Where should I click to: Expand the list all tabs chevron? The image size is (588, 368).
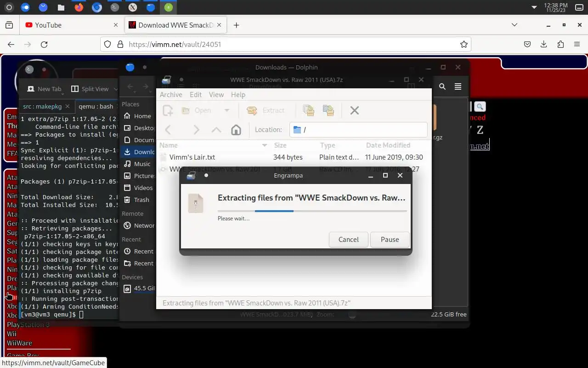click(514, 25)
